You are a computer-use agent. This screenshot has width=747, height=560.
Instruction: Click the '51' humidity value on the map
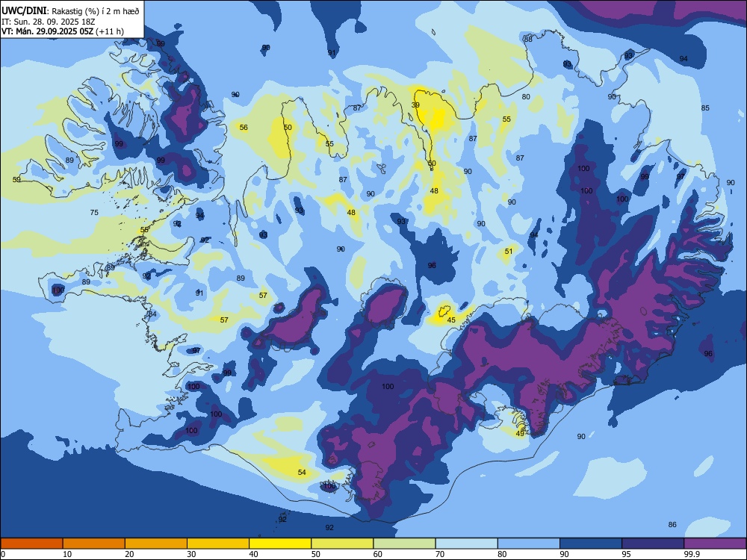509,252
